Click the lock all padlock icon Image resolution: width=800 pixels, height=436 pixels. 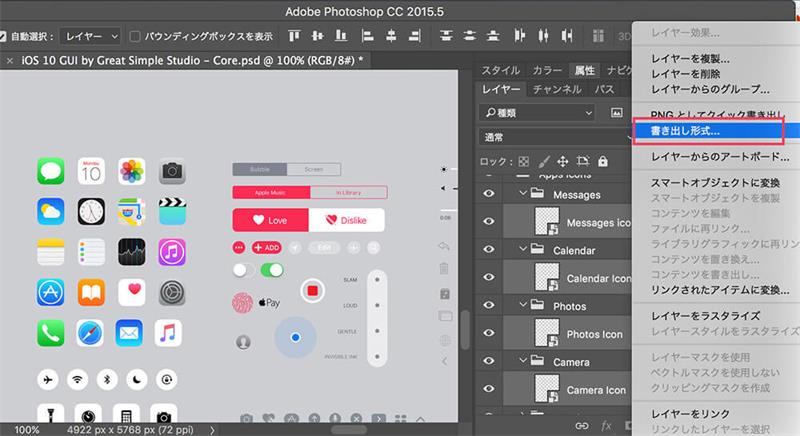603,161
